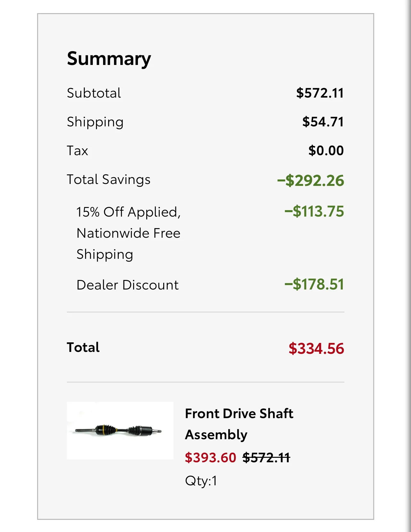Click the Total Savings label
The width and height of the screenshot is (411, 532).
point(109,179)
